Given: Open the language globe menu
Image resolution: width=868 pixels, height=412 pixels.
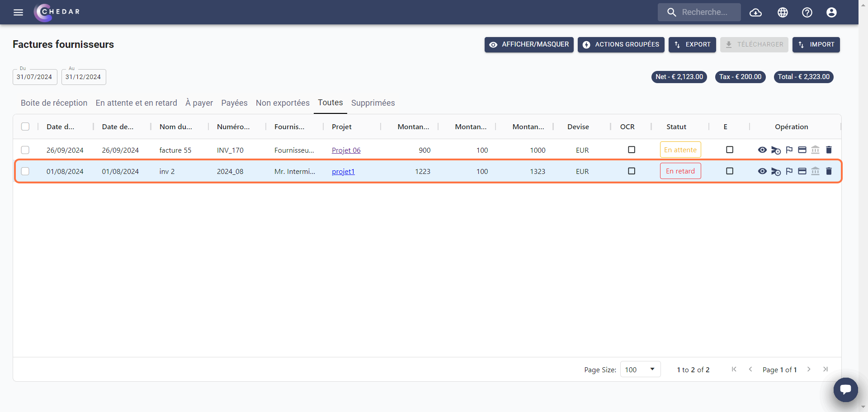Looking at the screenshot, I should [783, 12].
